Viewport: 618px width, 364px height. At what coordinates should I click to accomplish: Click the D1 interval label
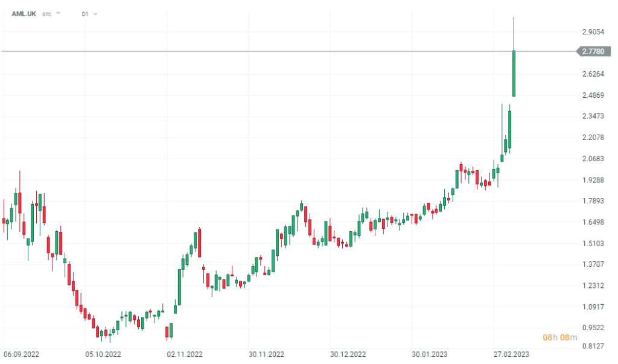[x=84, y=14]
